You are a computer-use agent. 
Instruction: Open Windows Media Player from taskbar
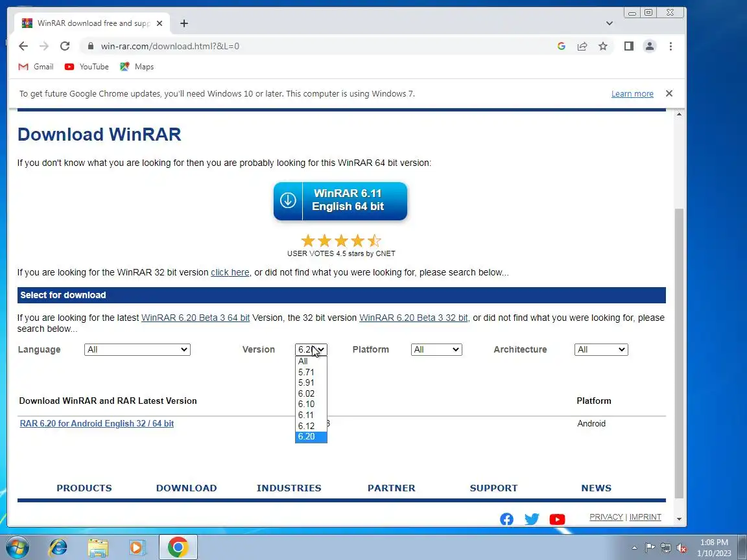[137, 547]
